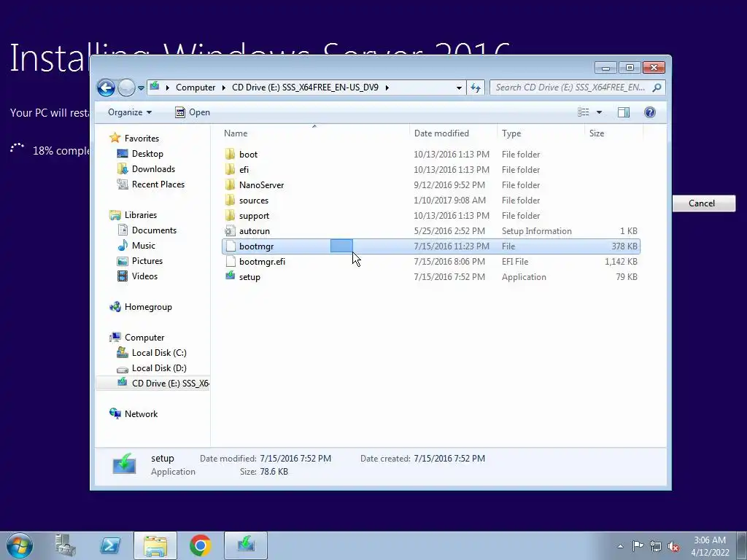Select the NanoServer folder icon
Image resolution: width=747 pixels, height=560 pixels.
pos(230,184)
